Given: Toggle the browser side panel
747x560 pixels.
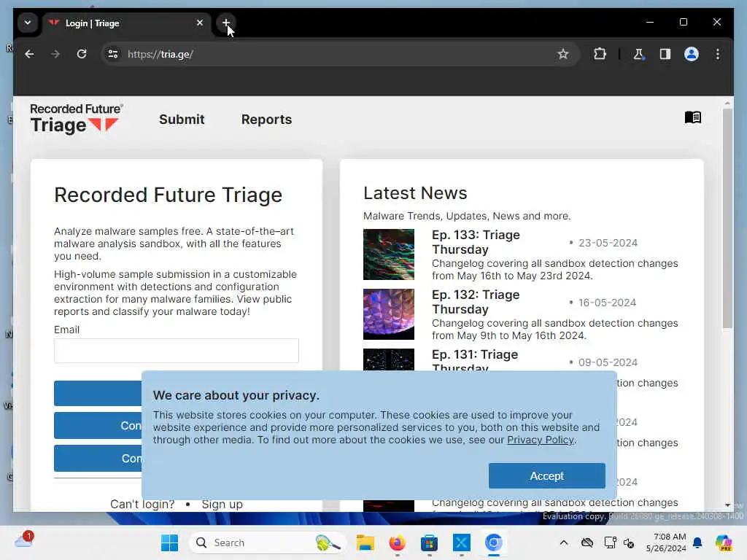Looking at the screenshot, I should [665, 54].
